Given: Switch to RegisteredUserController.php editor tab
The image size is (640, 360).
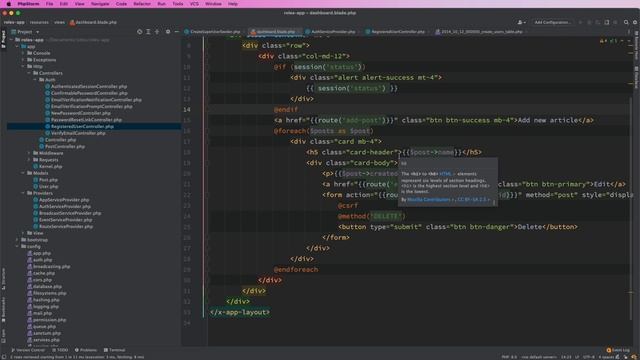Looking at the screenshot, I should tap(395, 31).
